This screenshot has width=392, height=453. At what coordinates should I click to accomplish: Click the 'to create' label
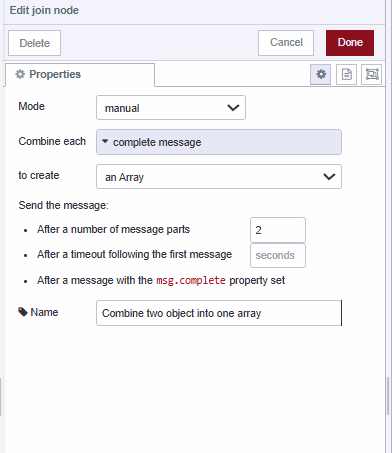point(39,175)
